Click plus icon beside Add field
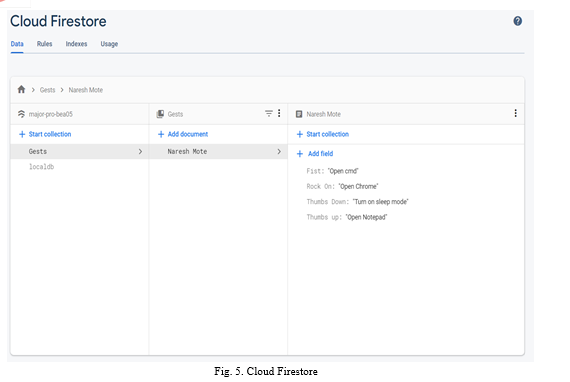Viewport: 570px width, 382px height. click(300, 154)
